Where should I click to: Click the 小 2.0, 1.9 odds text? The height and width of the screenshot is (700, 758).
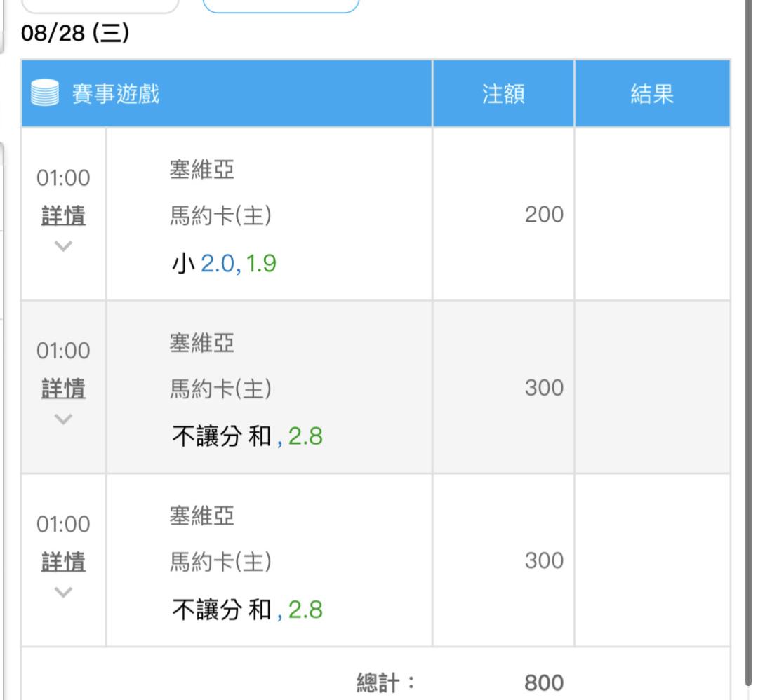click(x=224, y=264)
